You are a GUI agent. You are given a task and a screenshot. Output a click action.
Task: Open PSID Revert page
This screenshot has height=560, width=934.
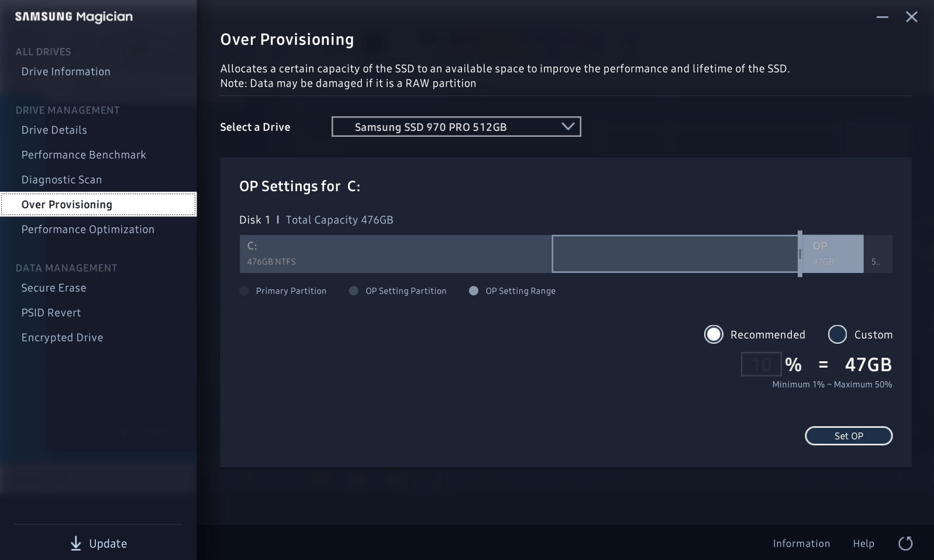51,313
